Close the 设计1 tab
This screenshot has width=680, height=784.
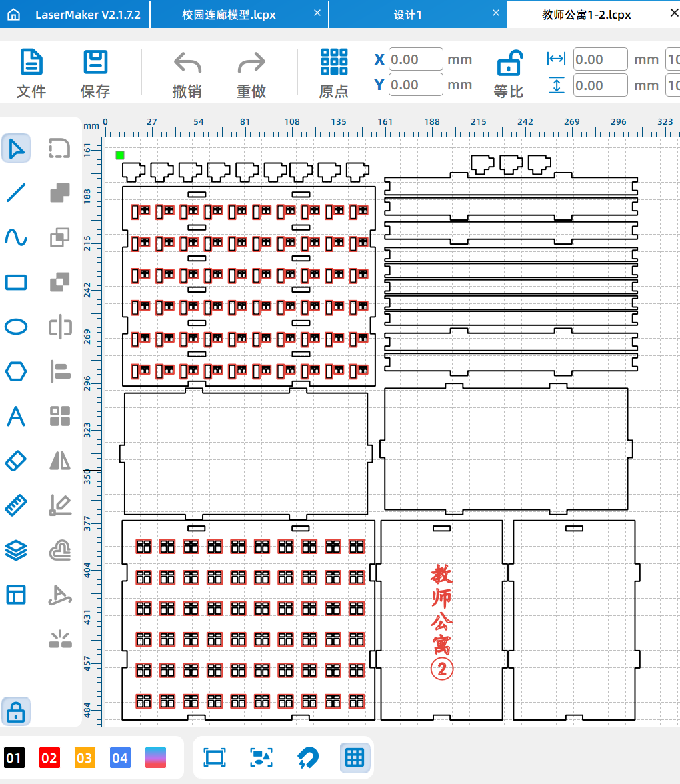pos(495,13)
